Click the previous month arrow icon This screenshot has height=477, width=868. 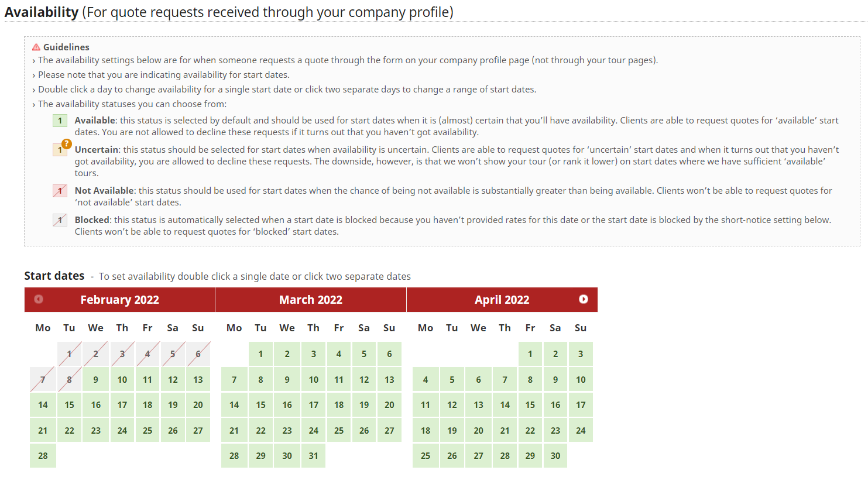[39, 299]
